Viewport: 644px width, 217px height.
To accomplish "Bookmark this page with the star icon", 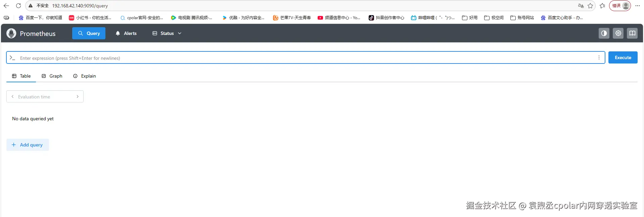I will click(590, 6).
